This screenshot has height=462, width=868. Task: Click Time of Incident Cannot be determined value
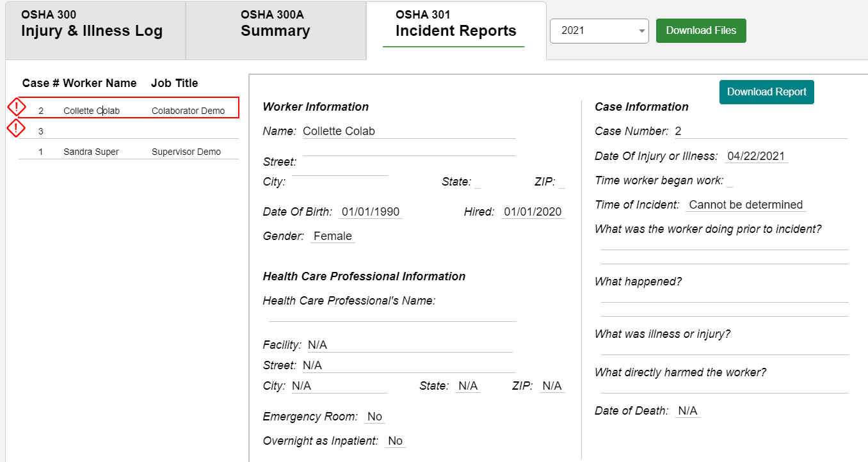(x=746, y=205)
